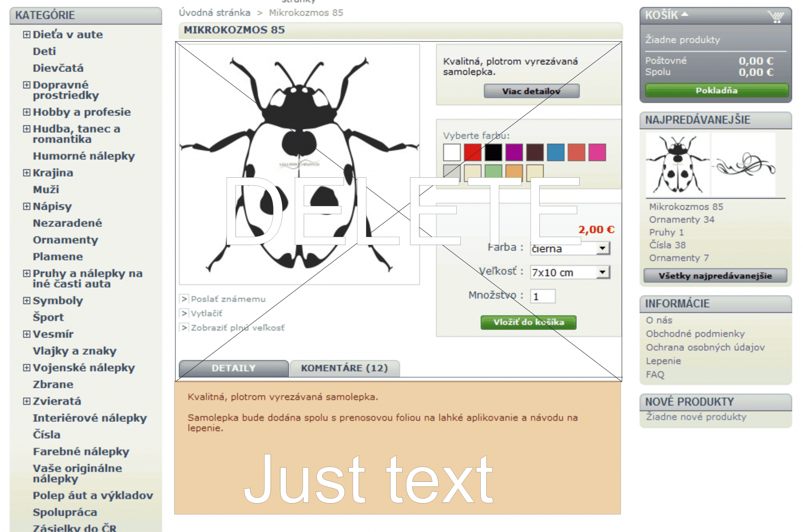This screenshot has width=803, height=532.
Task: Expand the Zvieratá category
Action: point(26,402)
